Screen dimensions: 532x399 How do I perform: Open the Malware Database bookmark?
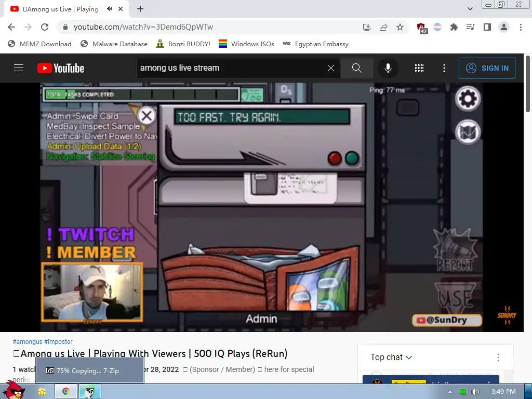(x=114, y=44)
